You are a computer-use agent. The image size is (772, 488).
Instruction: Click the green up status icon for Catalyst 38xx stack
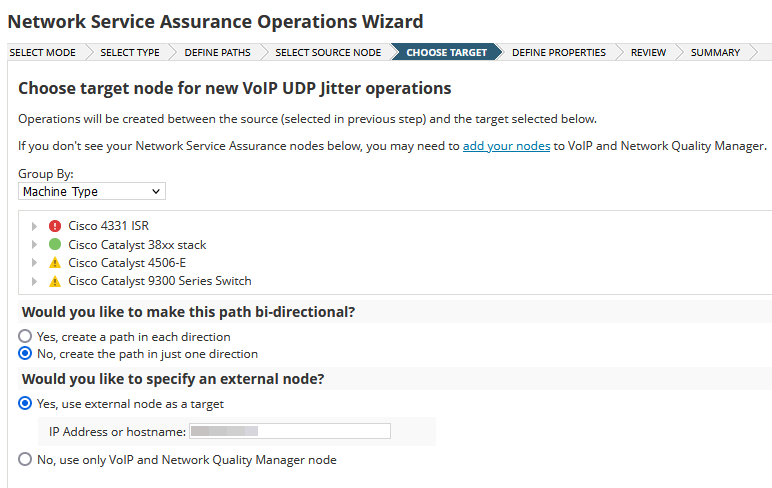tap(55, 244)
